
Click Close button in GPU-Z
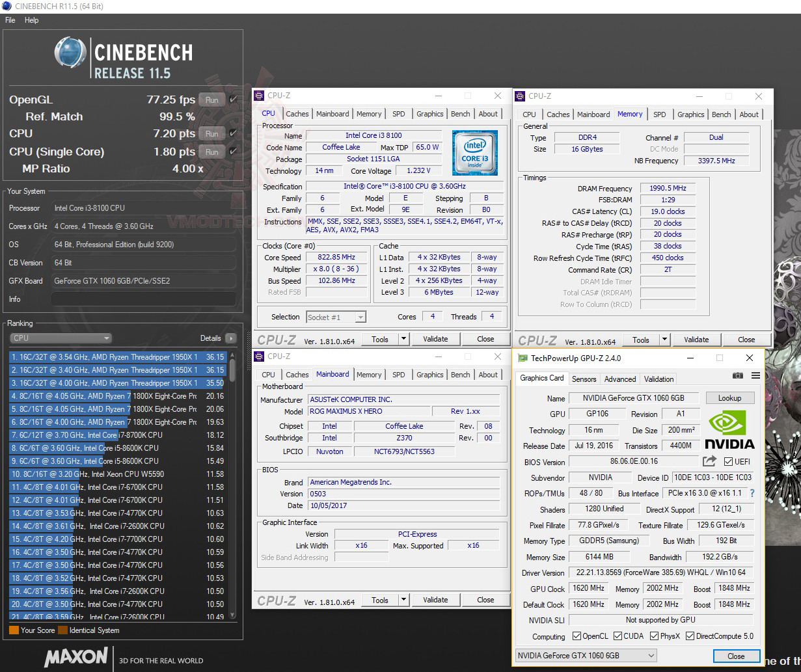point(736,656)
